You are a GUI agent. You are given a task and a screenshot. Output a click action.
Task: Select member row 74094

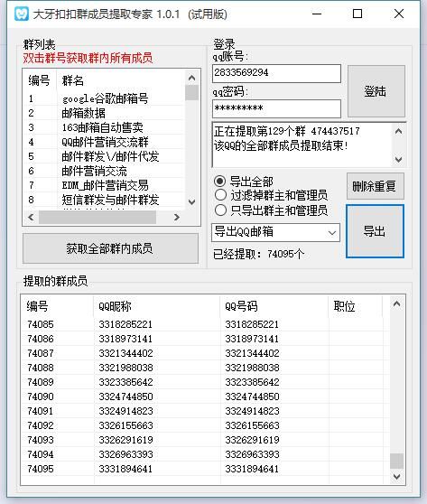click(x=206, y=454)
